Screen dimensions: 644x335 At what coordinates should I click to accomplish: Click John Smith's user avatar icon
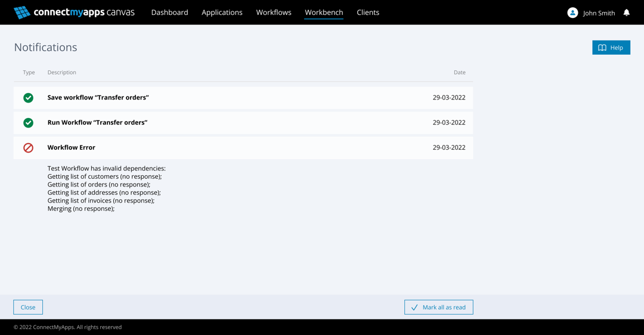[x=572, y=13]
